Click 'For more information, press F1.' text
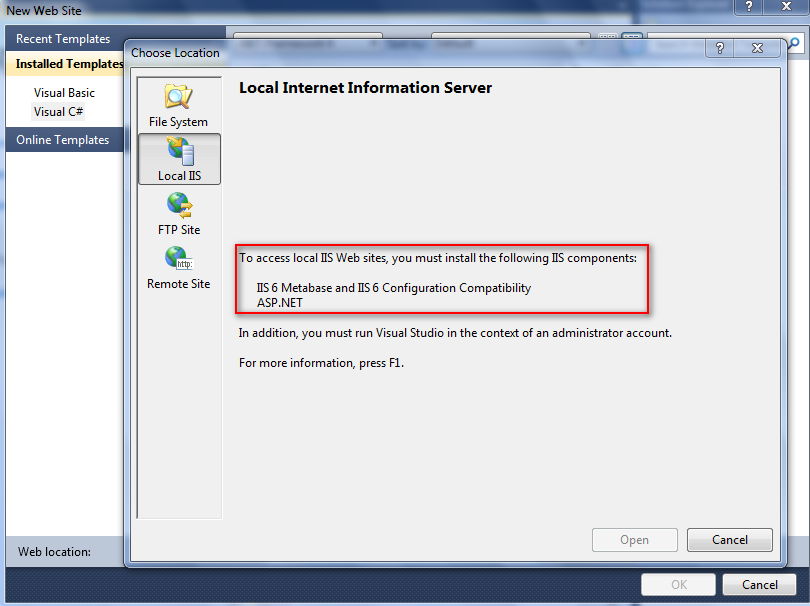 pyautogui.click(x=321, y=363)
